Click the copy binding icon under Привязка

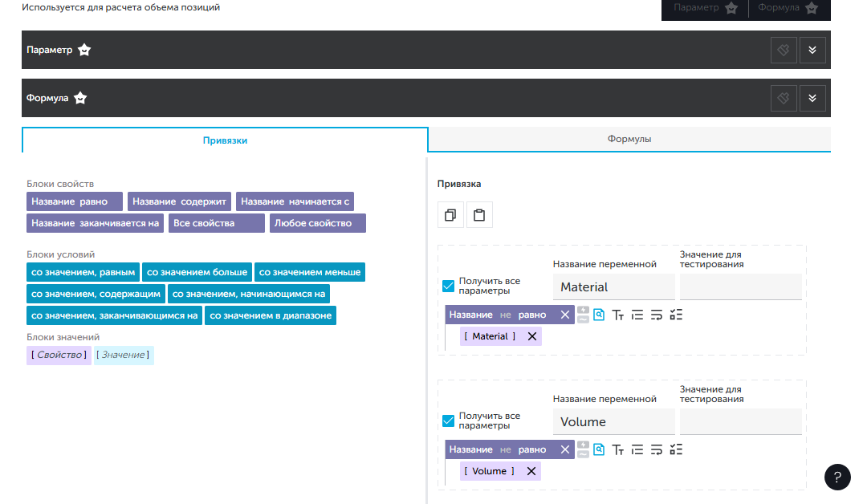pyautogui.click(x=450, y=215)
